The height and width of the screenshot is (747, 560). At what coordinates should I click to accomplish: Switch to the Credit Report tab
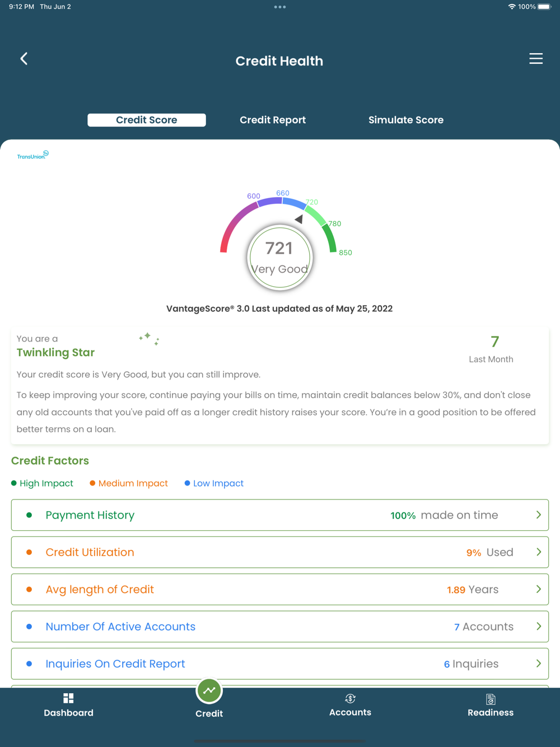(x=273, y=120)
